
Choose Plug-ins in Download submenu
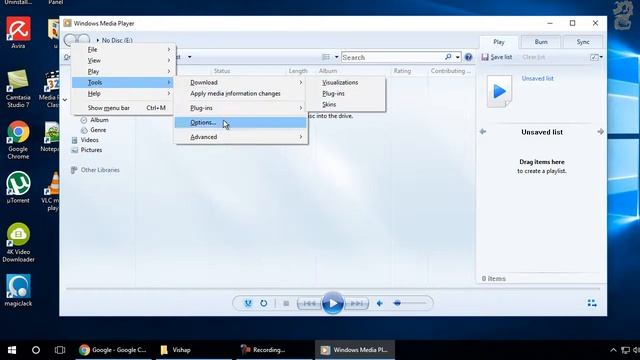coord(346,93)
